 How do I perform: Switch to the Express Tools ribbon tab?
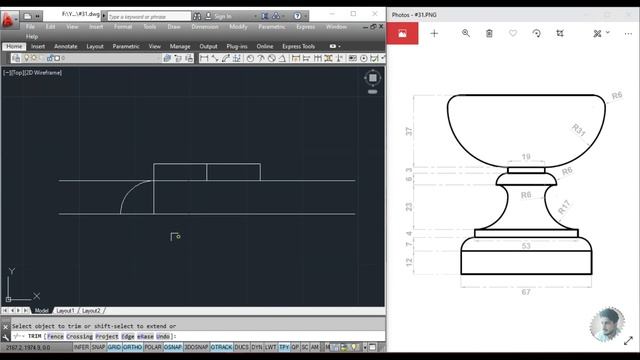point(299,47)
